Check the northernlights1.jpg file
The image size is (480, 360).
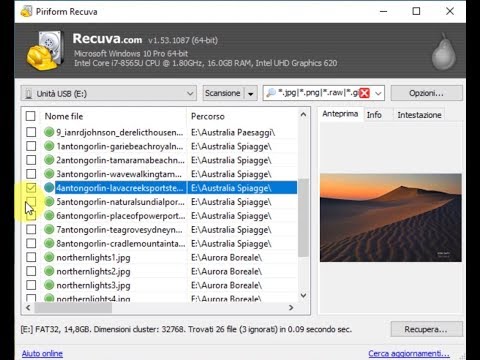coord(31,257)
